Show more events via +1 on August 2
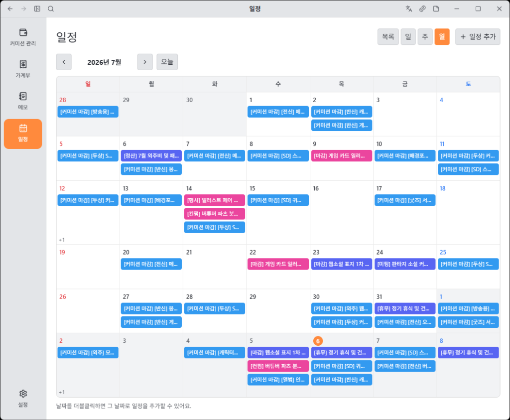This screenshot has width=510, height=420. click(x=62, y=392)
